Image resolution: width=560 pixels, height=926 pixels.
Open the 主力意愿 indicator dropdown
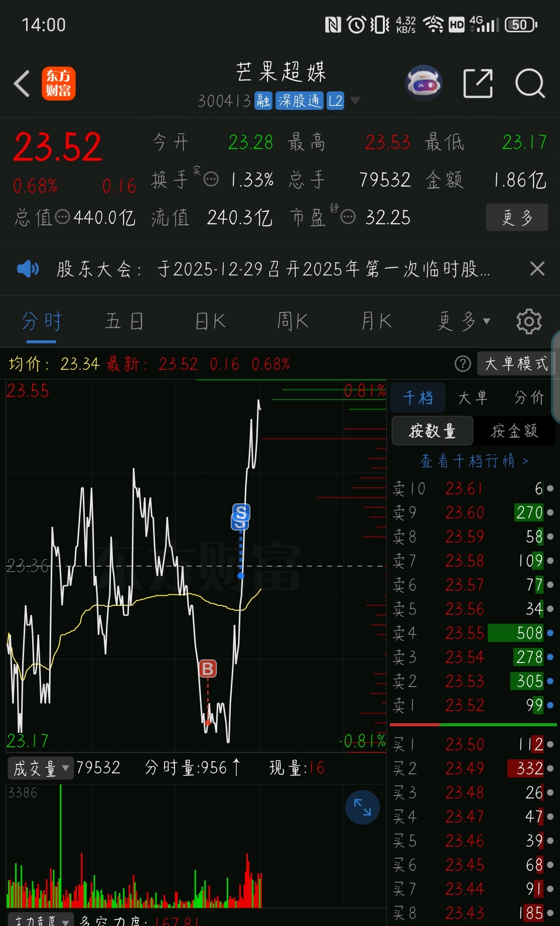(x=41, y=920)
